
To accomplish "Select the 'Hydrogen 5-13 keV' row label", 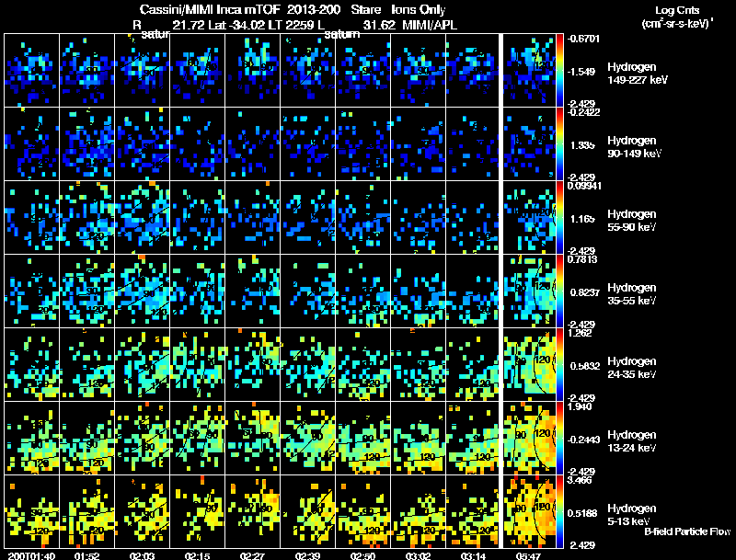I will point(632,515).
